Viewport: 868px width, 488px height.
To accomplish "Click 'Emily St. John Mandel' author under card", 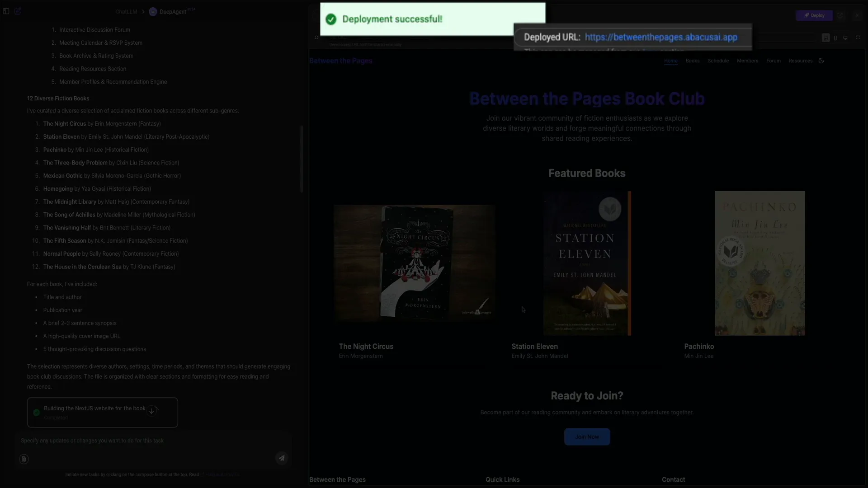I will point(540,356).
